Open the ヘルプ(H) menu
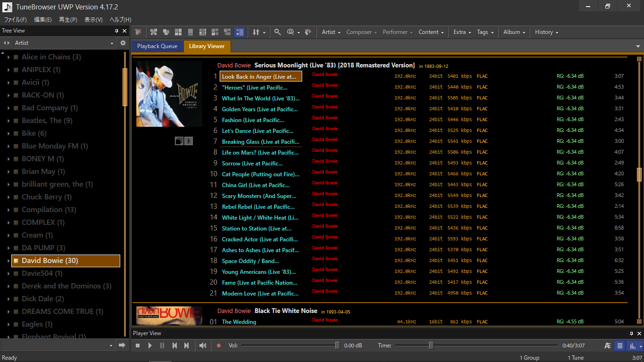This screenshot has height=362, width=644. [120, 20]
